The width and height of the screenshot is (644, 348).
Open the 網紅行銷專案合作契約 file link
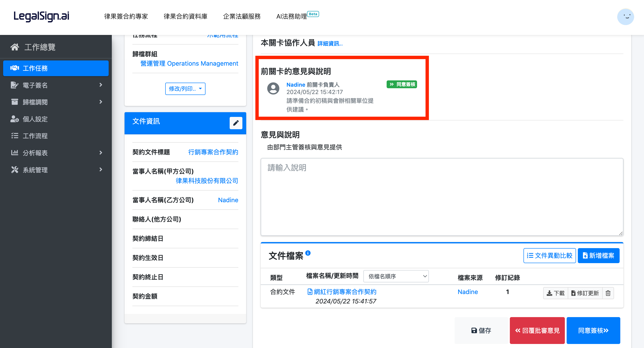(345, 292)
